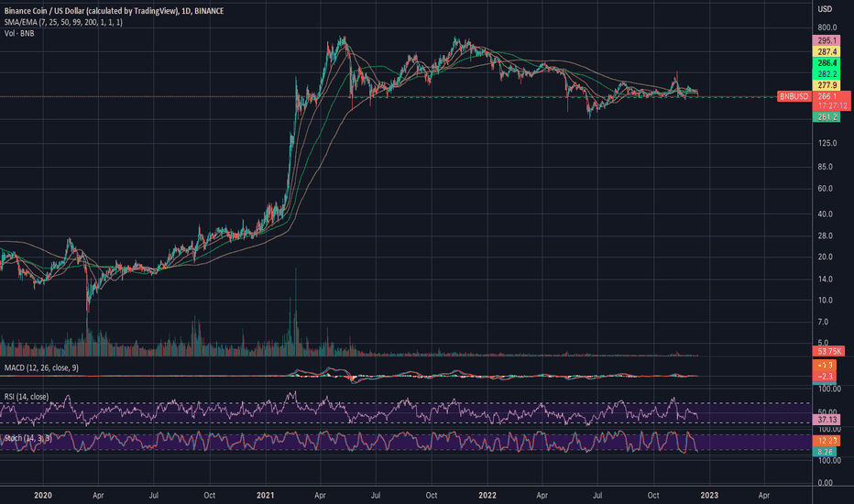The width and height of the screenshot is (854, 504).
Task: Click the Stoch (14, 3, 3) label
Action: (x=27, y=438)
